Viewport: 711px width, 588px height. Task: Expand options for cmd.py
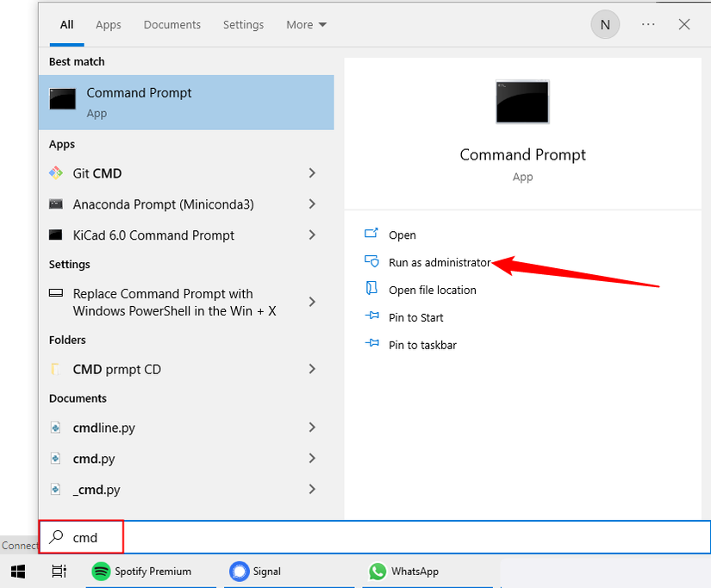pos(311,459)
